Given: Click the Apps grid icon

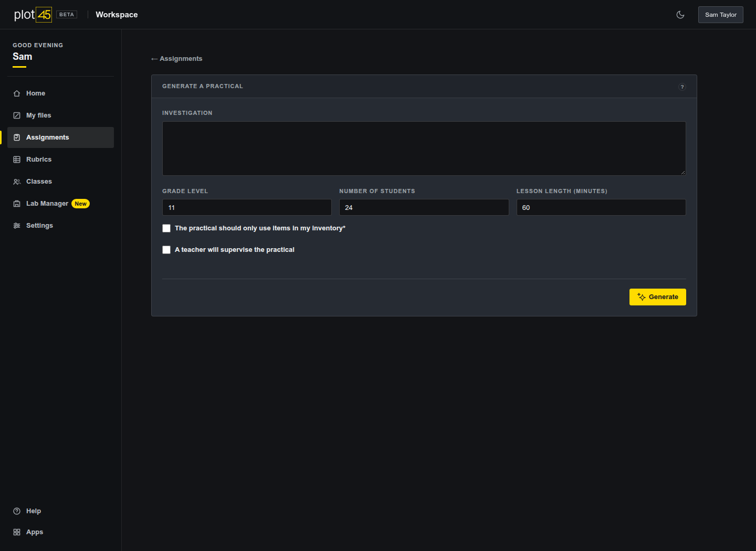Looking at the screenshot, I should pos(17,532).
